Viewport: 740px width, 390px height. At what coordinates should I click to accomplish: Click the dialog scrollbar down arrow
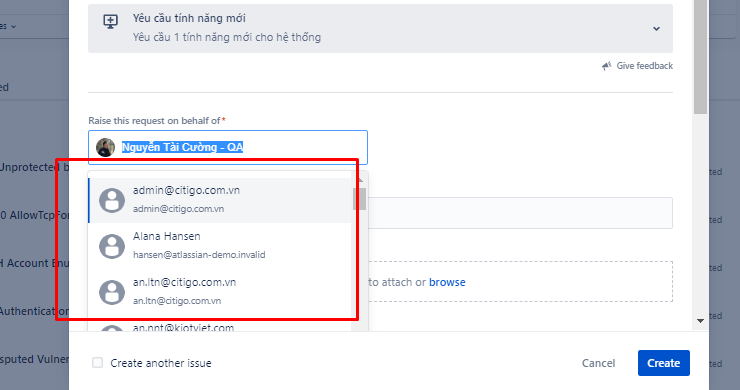click(700, 321)
